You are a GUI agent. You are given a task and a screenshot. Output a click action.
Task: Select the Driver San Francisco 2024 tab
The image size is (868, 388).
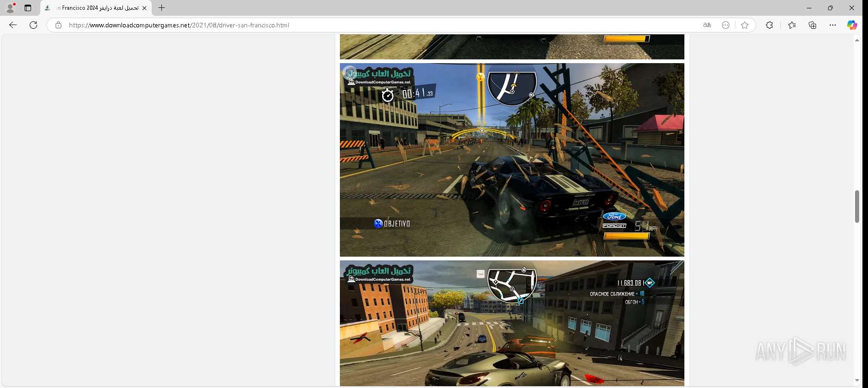(96, 8)
